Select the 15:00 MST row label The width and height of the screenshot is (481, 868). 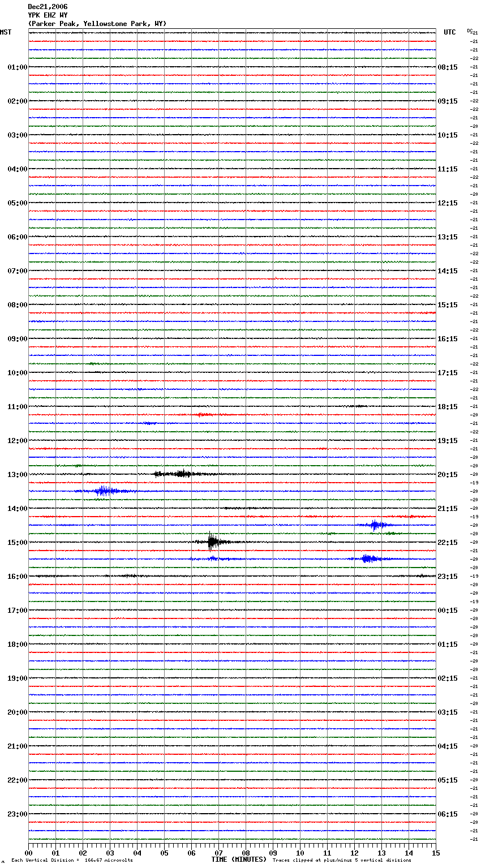tap(18, 543)
